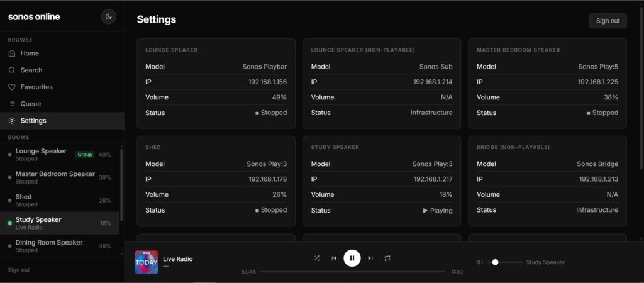This screenshot has height=283, width=644.
Task: Skip to next track
Action: (x=370, y=258)
